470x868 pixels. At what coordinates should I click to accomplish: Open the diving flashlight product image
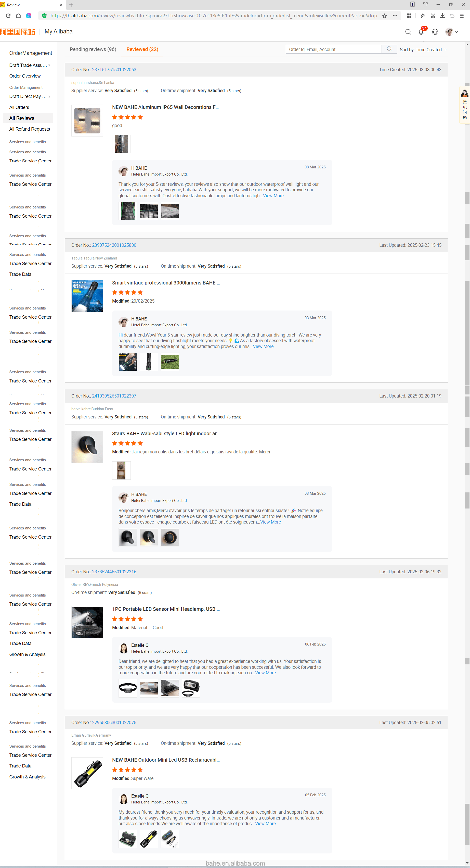[x=87, y=296]
